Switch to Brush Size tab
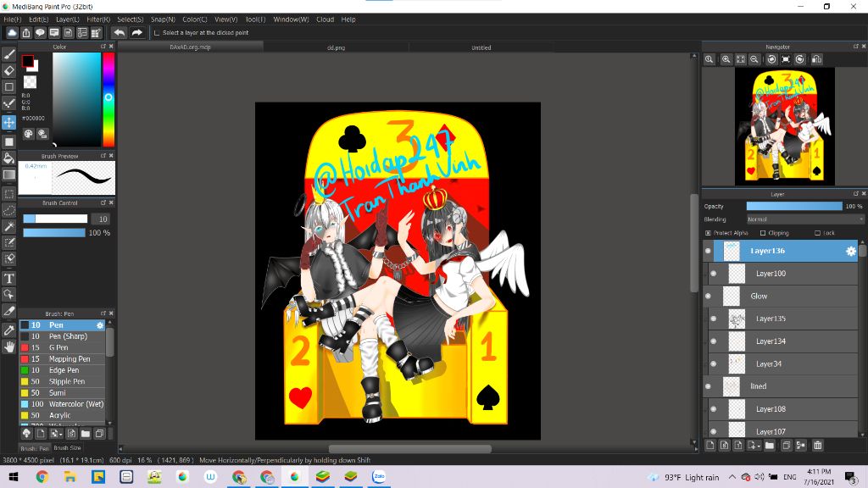The image size is (868, 488). 68,447
